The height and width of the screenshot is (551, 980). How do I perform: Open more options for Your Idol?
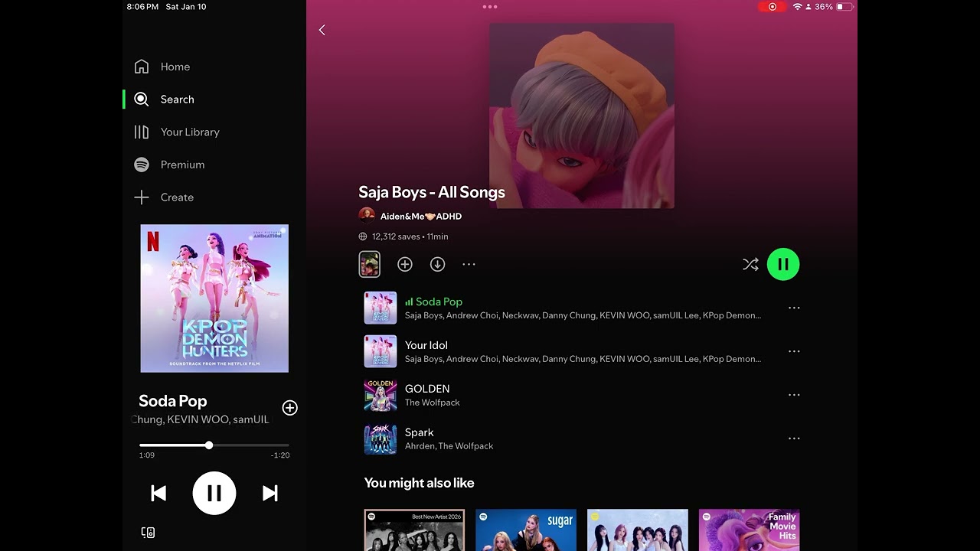tap(794, 351)
